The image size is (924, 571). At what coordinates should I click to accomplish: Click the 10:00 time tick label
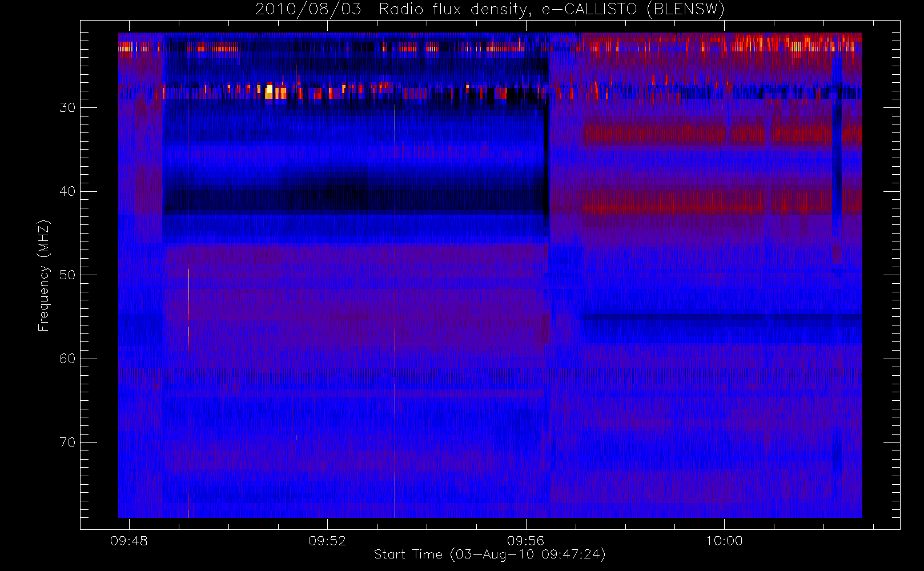tap(724, 541)
